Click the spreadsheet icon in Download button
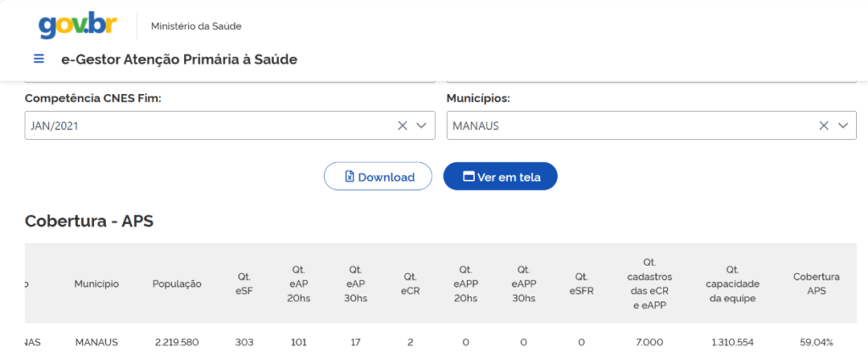Image resolution: width=868 pixels, height=359 pixels. pos(349,177)
